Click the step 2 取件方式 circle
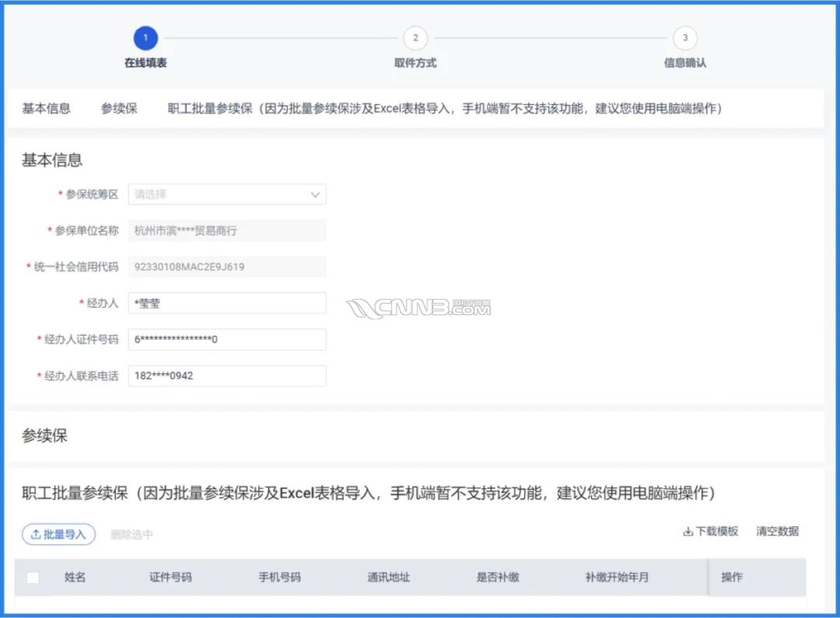Screen dimensions: 840x618 pyautogui.click(x=415, y=37)
